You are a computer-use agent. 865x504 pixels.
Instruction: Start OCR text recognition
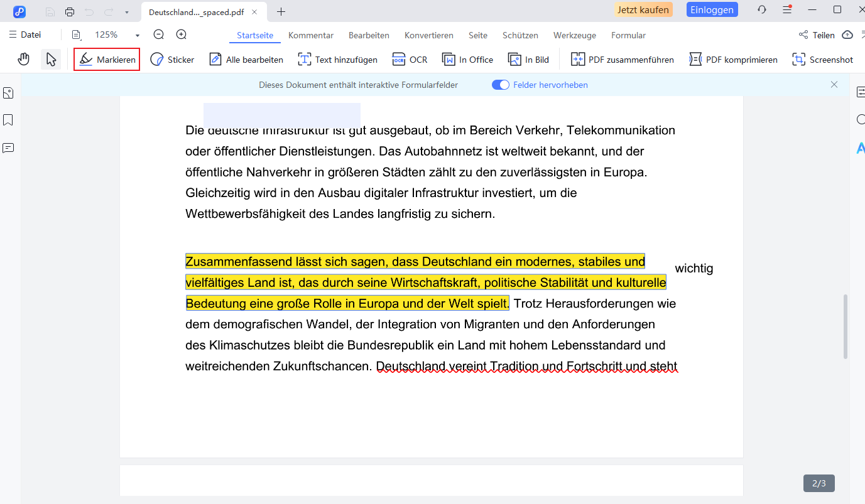(x=410, y=60)
